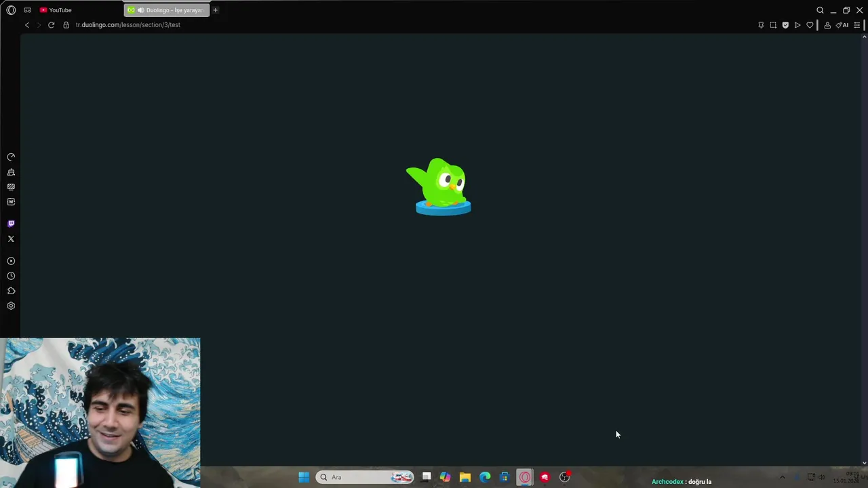
Task: Open a new tab with plus
Action: click(215, 10)
